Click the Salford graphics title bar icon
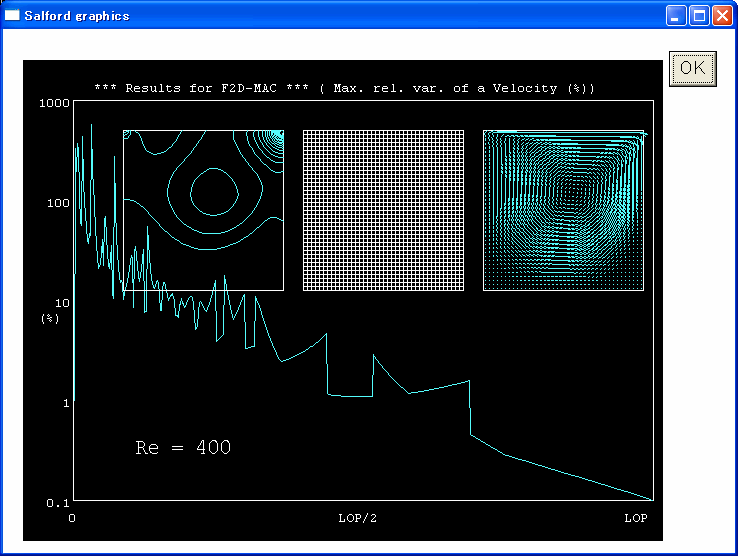The height and width of the screenshot is (556, 738). [x=12, y=16]
